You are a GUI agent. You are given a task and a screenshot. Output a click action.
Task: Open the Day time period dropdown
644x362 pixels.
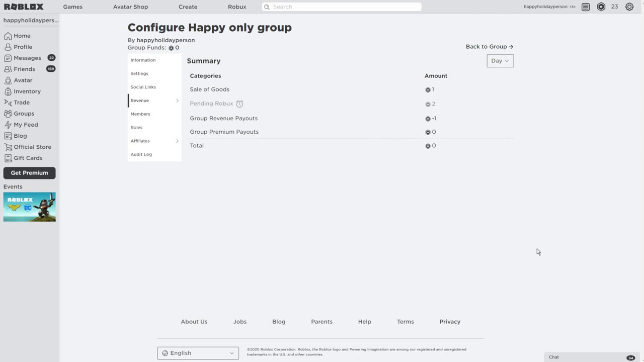coord(500,61)
